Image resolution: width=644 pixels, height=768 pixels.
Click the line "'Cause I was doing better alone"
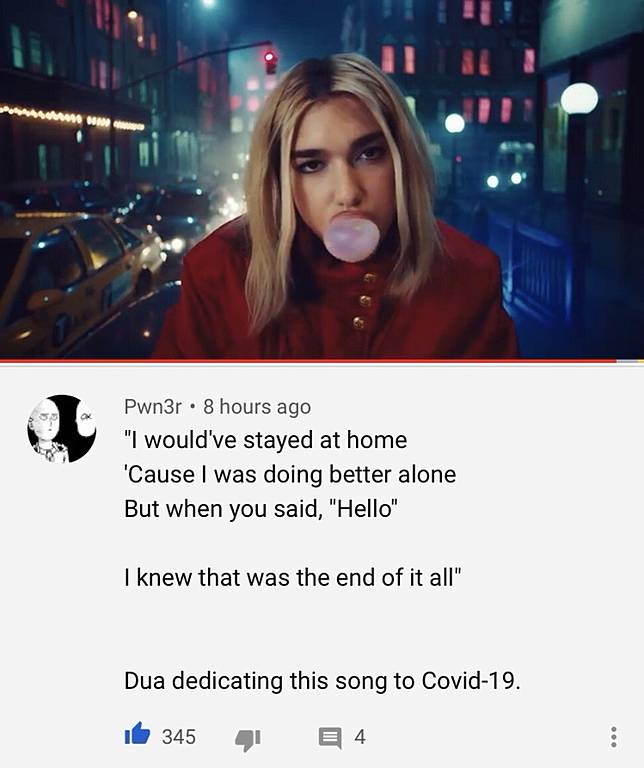290,474
